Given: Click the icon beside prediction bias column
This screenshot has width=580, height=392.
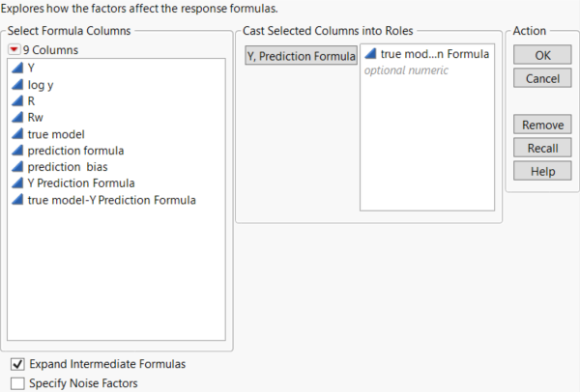Looking at the screenshot, I should pos(18,167).
